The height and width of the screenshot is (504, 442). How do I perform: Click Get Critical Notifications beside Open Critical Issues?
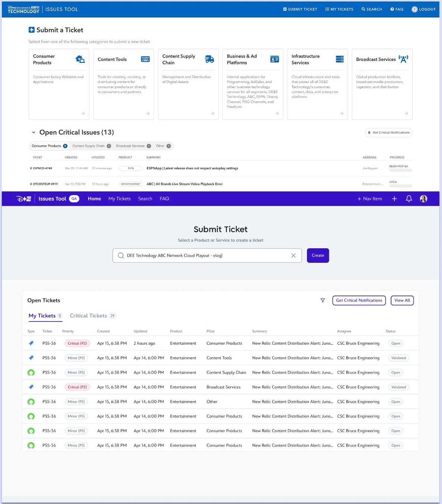pos(389,133)
